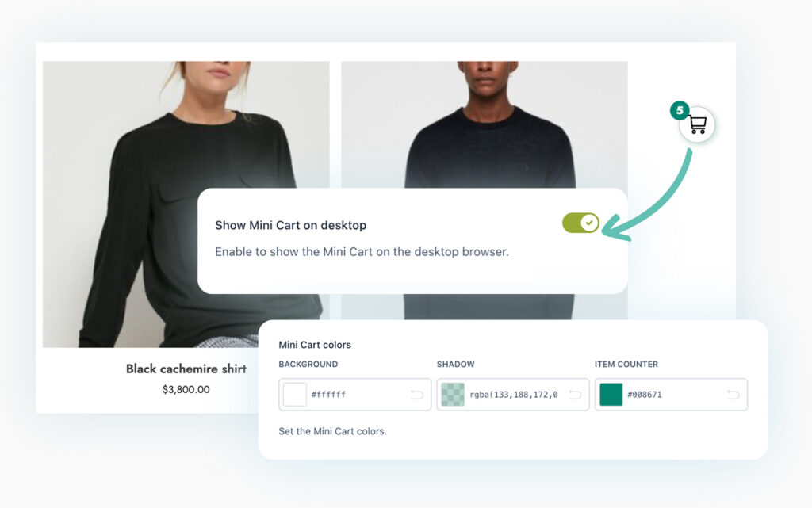The height and width of the screenshot is (508, 812).
Task: Click the woman's black shirt product image
Action: 186,204
